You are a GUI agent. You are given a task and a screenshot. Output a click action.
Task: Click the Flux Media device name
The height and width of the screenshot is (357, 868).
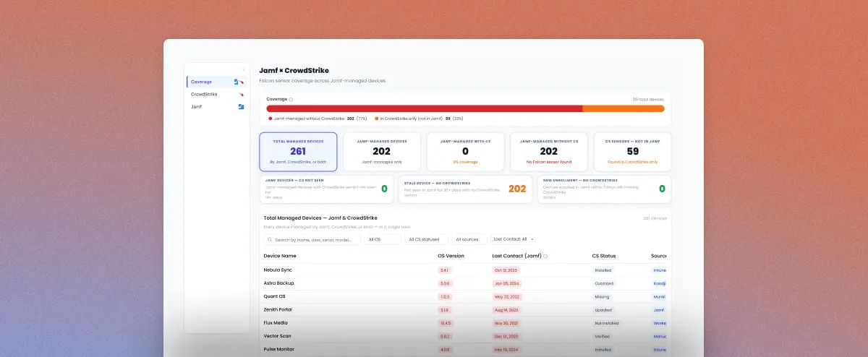[x=276, y=323]
